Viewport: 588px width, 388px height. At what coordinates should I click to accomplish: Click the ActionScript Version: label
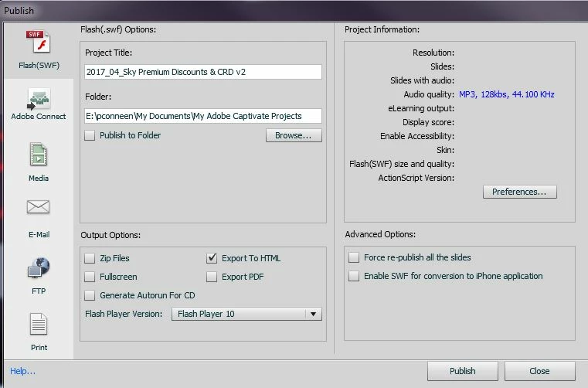point(416,178)
